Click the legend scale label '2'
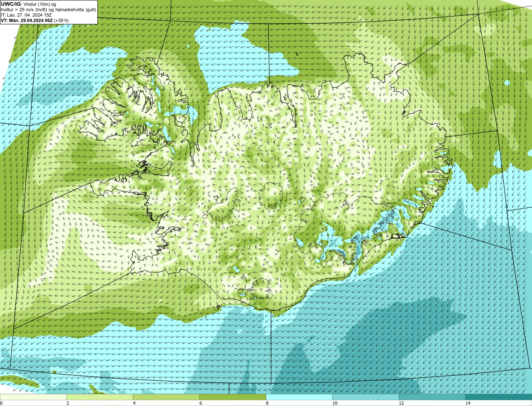Screen dimensions: 532x406 (67, 403)
